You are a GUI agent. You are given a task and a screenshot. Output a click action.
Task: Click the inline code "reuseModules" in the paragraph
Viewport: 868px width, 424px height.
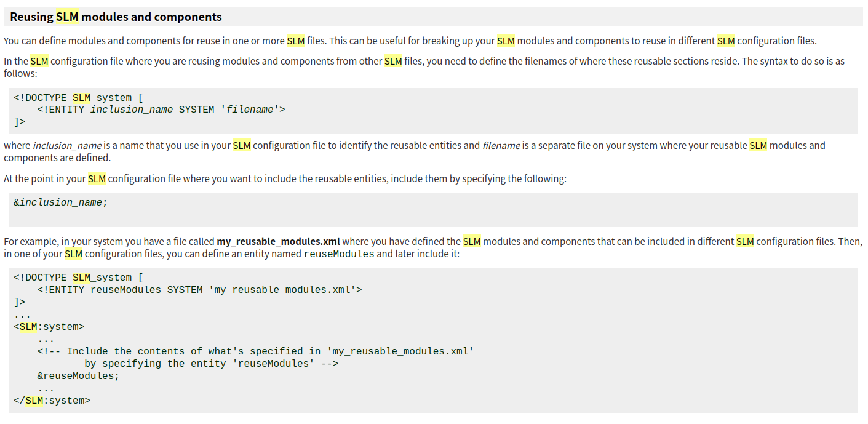pyautogui.click(x=339, y=254)
